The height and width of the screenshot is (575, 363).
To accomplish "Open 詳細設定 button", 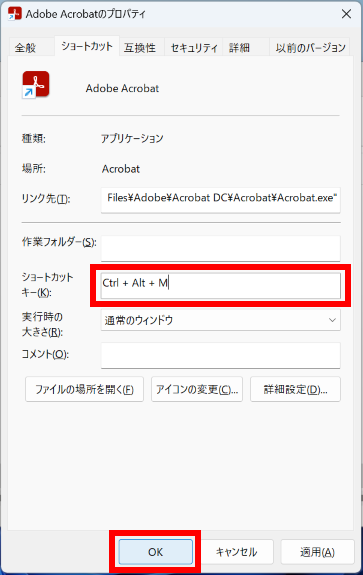I will tap(295, 389).
